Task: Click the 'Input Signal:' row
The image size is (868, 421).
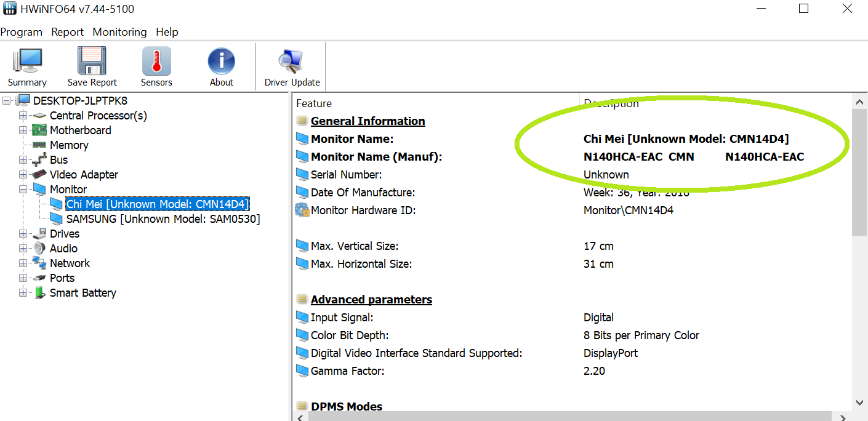Action: coord(342,317)
